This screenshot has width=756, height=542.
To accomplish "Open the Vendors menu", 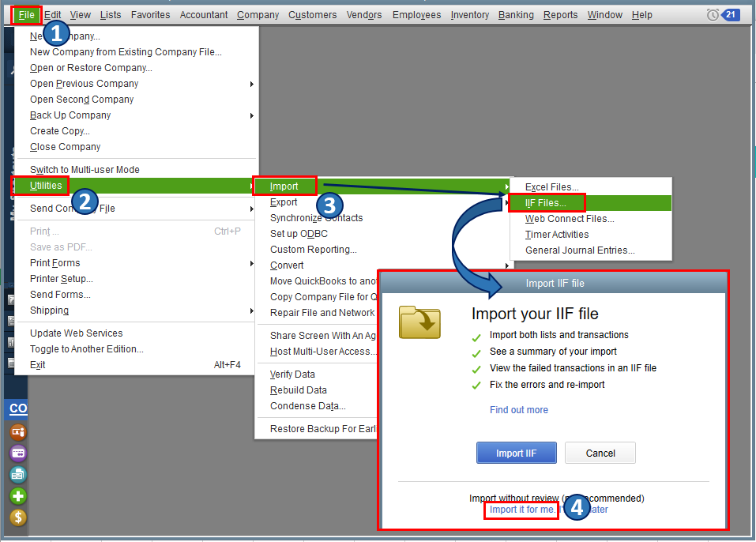I will (x=364, y=15).
